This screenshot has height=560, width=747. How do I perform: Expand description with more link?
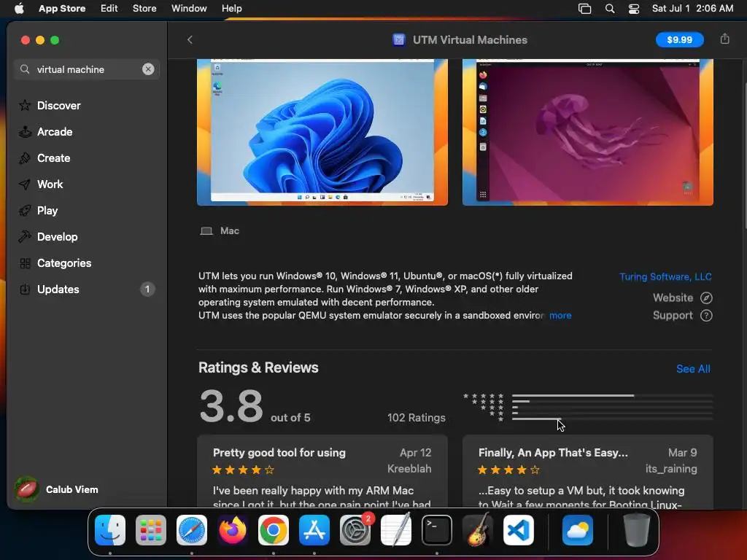click(560, 316)
